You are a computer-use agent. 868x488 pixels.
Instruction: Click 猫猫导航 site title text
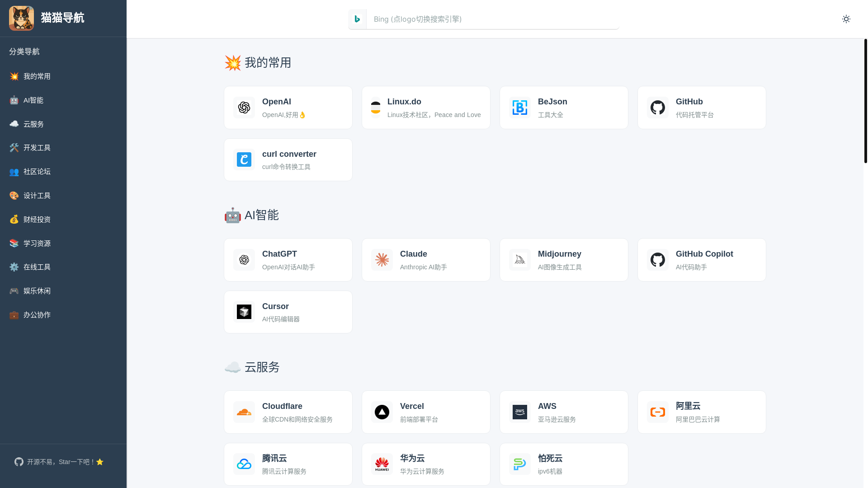[62, 18]
